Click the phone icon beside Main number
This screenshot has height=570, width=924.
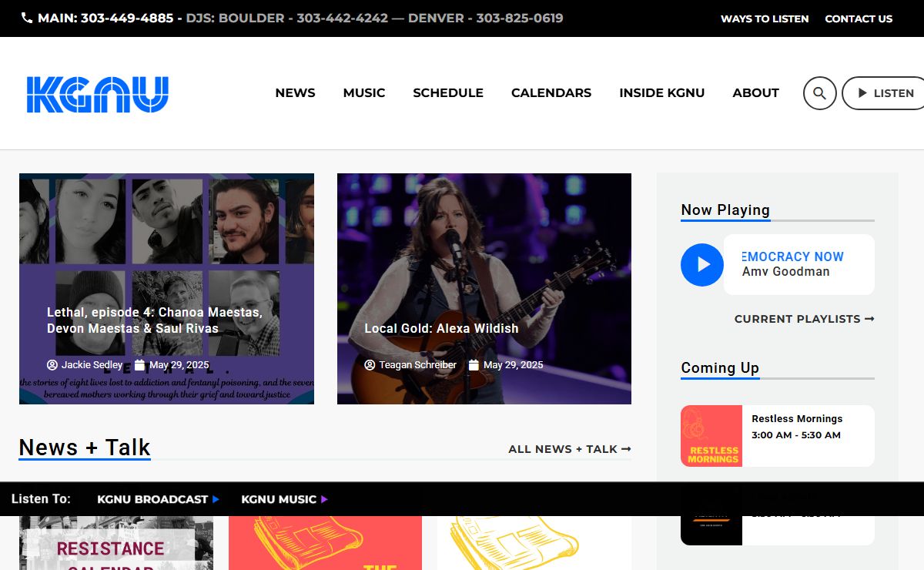click(27, 18)
